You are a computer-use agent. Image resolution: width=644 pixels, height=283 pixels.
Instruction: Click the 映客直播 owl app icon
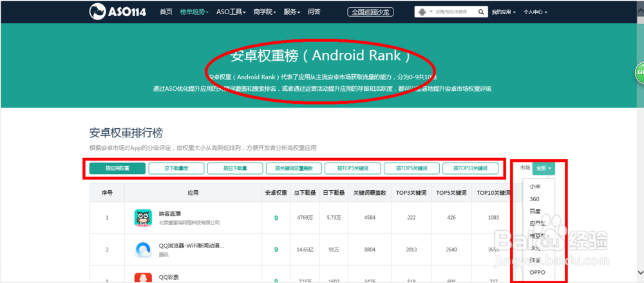coord(143,218)
